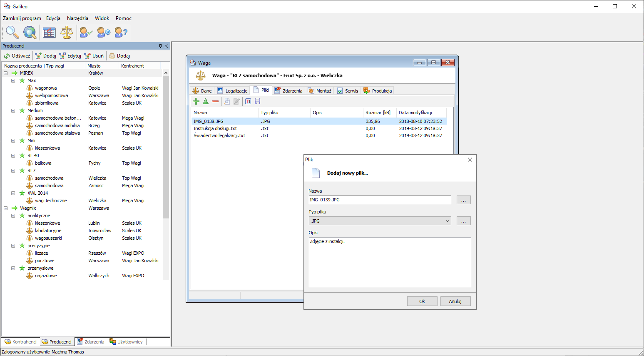This screenshot has width=644, height=356.
Task: Click into the Opis description text area
Action: point(390,263)
